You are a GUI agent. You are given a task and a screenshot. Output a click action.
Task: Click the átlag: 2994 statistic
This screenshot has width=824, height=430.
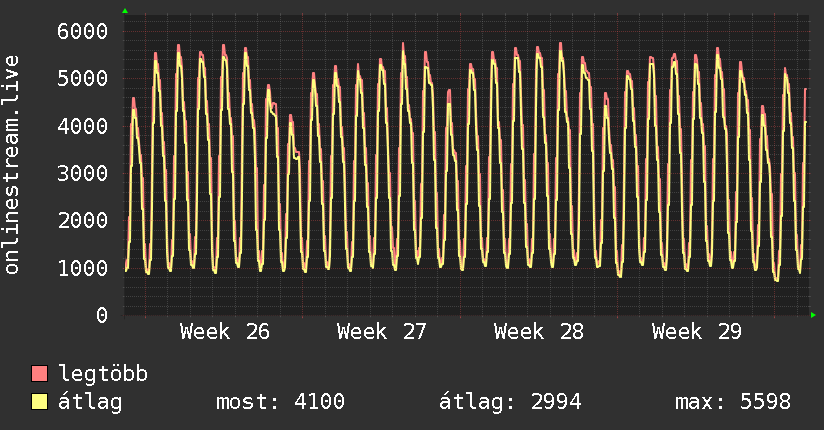(510, 402)
